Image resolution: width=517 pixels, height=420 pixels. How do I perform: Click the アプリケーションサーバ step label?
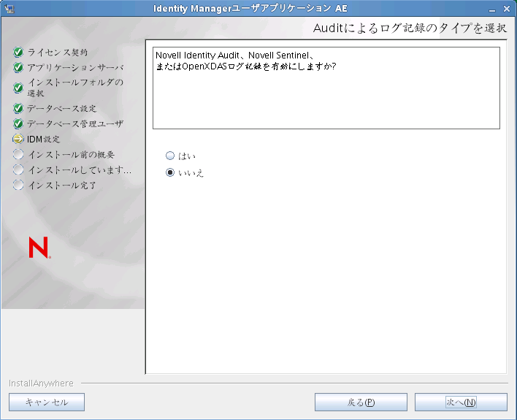pos(75,68)
